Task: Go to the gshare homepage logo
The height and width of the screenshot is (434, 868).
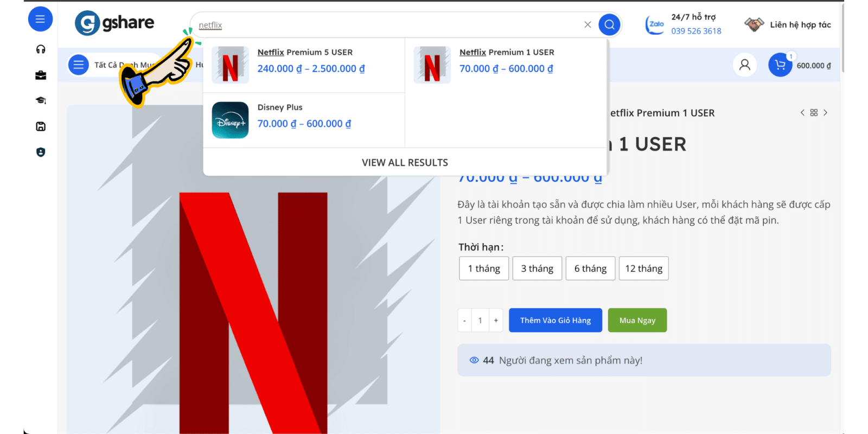Action: (114, 23)
